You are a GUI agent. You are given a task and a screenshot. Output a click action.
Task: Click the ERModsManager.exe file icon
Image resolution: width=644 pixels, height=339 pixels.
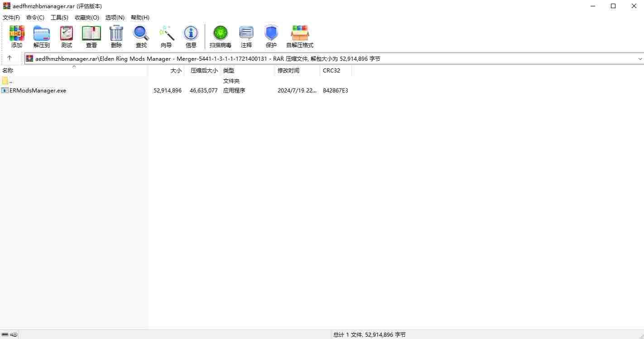pos(5,90)
